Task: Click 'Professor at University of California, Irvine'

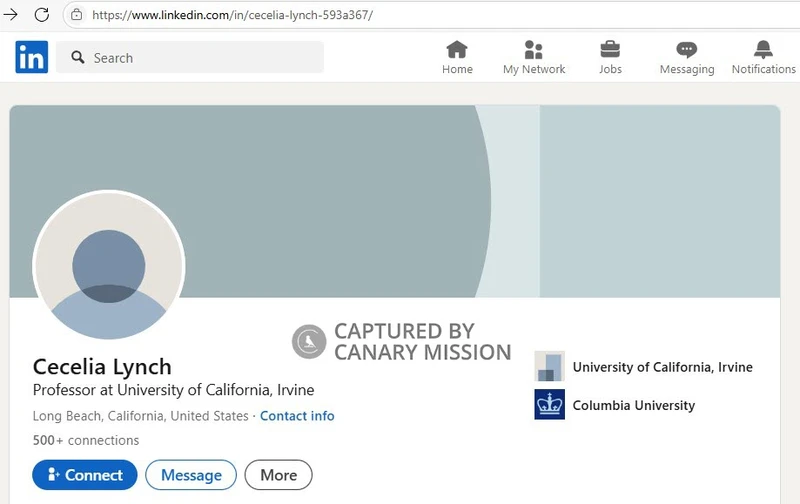Action: (x=173, y=390)
